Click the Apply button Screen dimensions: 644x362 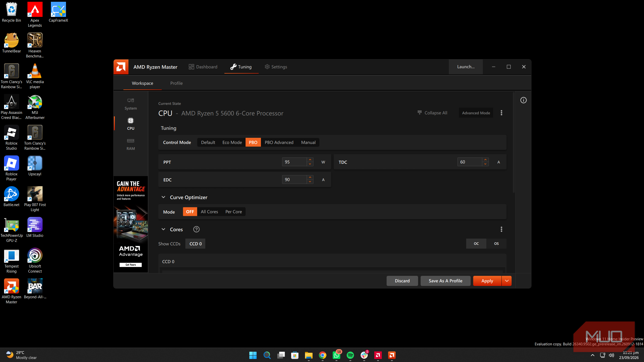click(487, 281)
